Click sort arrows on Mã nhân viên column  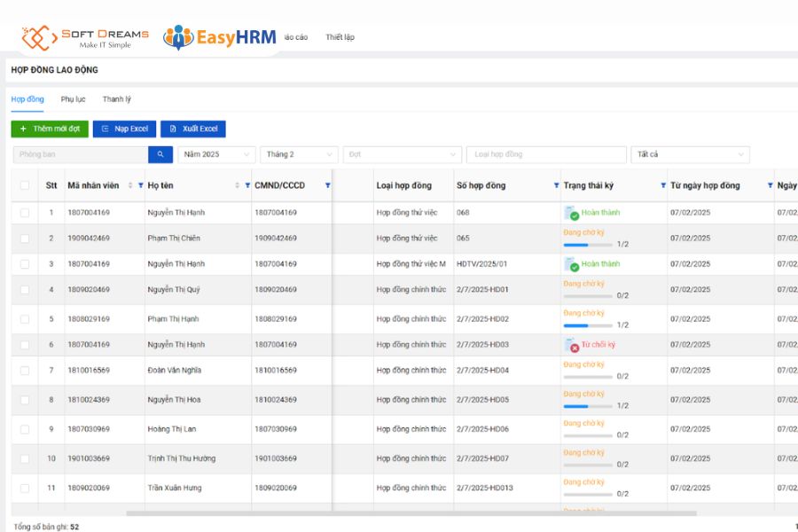[130, 185]
